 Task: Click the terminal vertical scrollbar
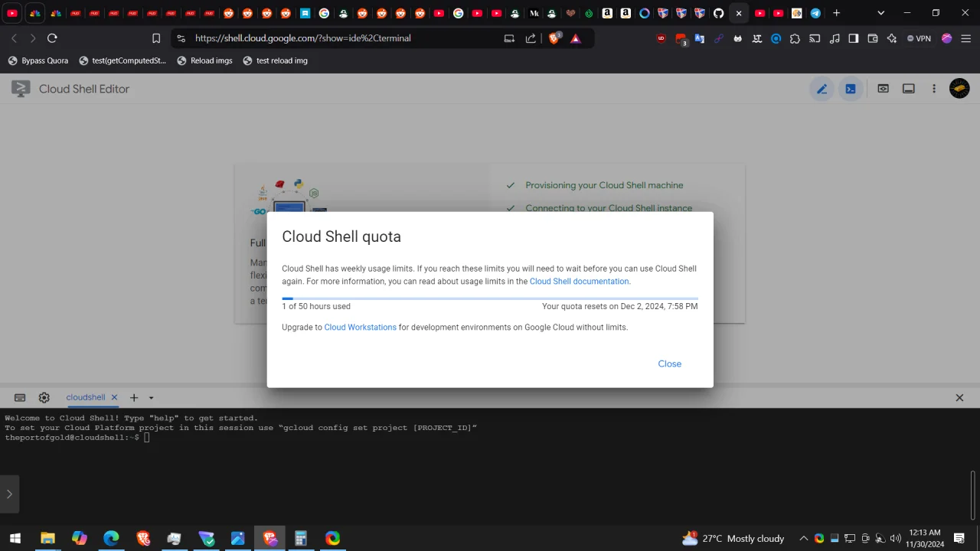(974, 496)
